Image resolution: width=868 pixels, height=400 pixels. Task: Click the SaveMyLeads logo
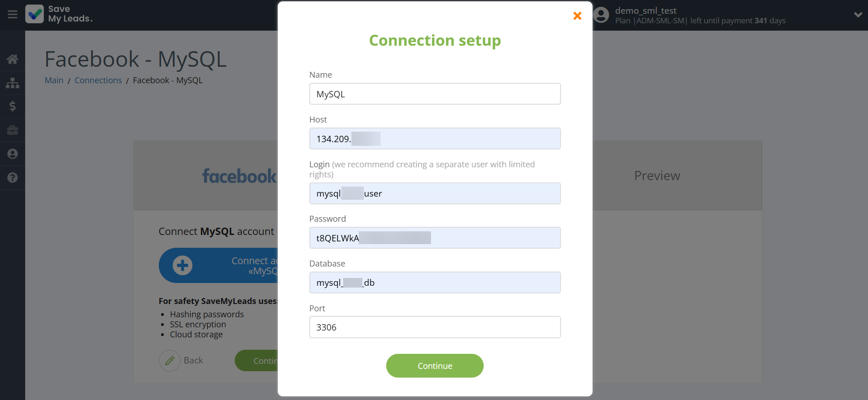[x=59, y=15]
